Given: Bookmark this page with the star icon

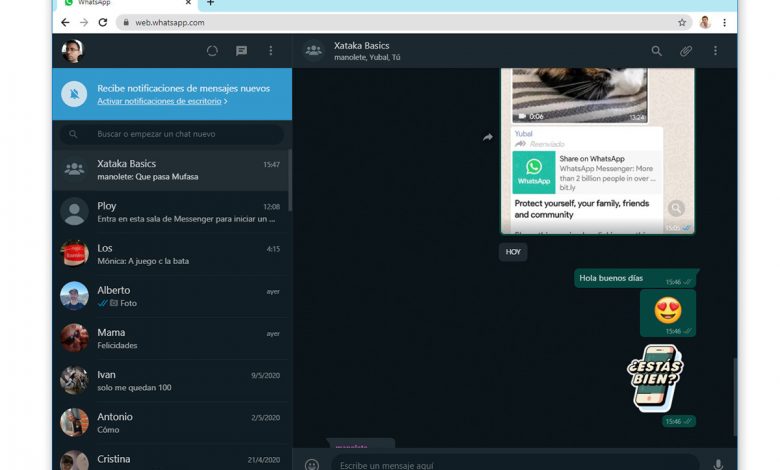Looking at the screenshot, I should tap(682, 22).
